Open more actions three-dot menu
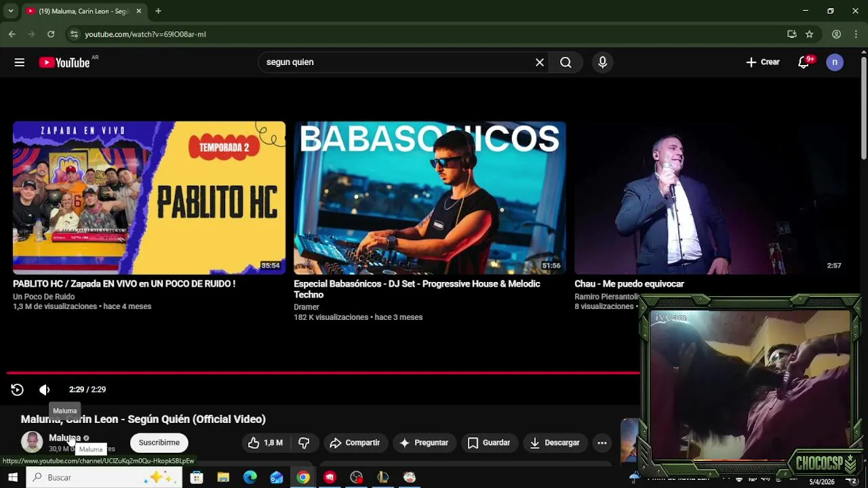Screen dimensions: 868x488 (601, 443)
